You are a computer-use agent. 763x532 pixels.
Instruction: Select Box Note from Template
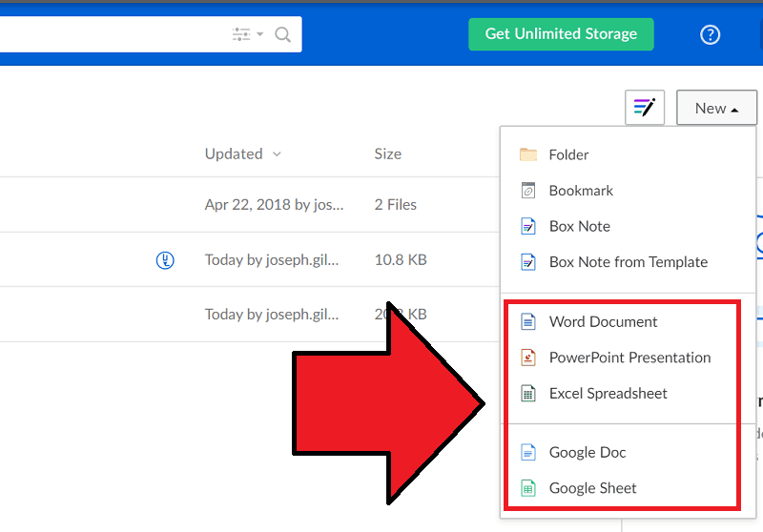click(x=628, y=262)
